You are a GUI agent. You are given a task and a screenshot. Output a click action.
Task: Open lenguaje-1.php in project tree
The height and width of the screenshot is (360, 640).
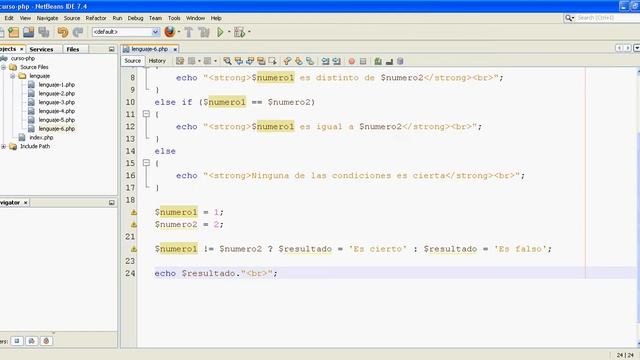57,84
